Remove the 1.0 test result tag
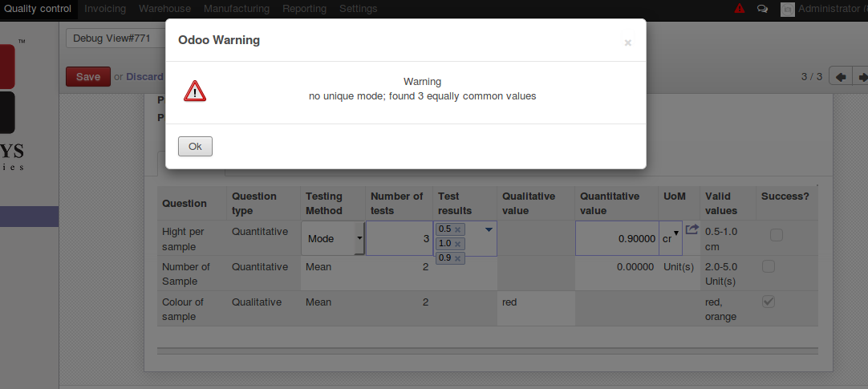 coord(457,244)
